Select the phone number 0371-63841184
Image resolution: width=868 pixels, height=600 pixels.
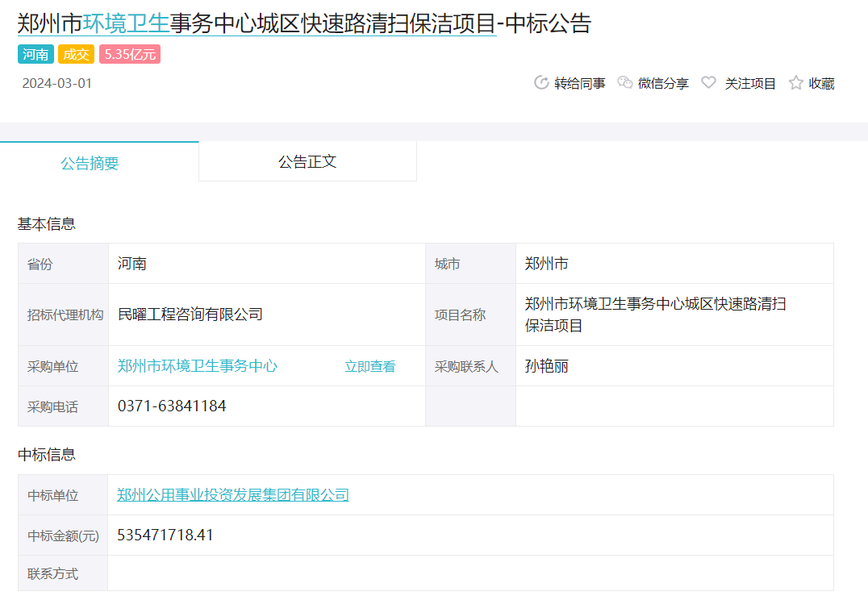pos(172,406)
